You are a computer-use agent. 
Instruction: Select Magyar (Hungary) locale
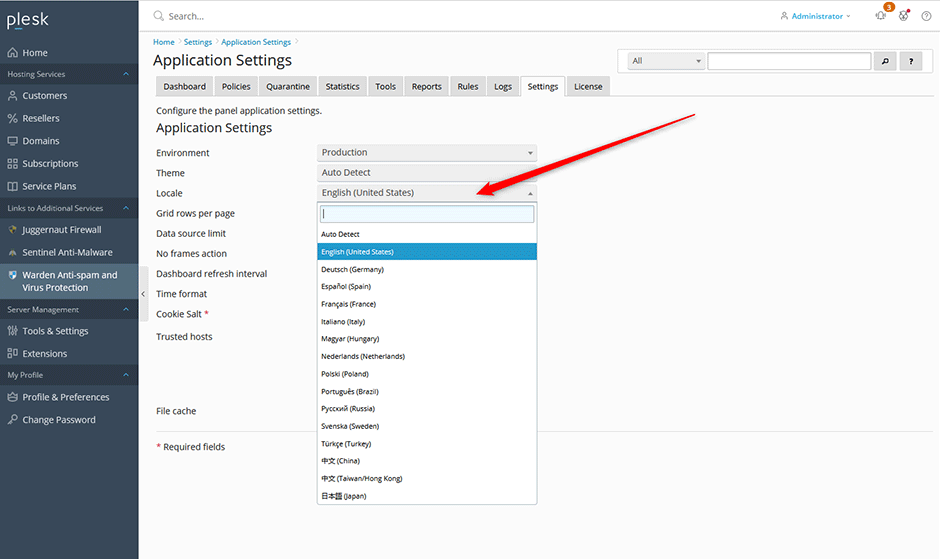coord(427,339)
